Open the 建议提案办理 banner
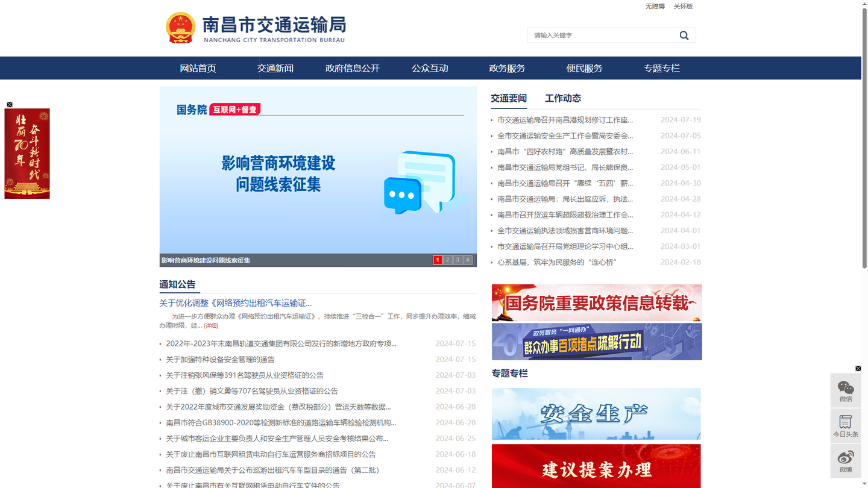The width and height of the screenshot is (868, 488). (x=596, y=466)
